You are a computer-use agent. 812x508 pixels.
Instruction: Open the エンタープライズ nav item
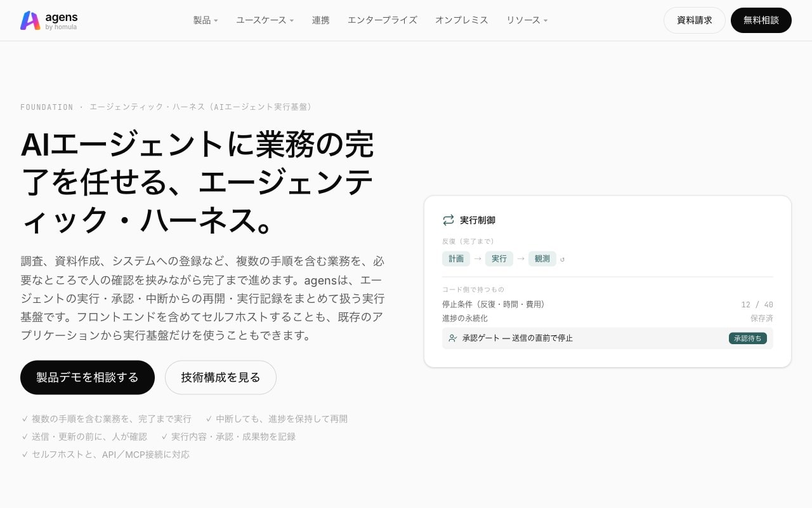click(x=383, y=20)
